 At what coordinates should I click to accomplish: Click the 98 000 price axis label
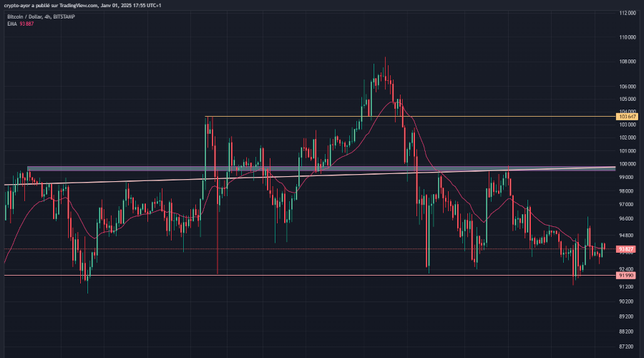(x=627, y=191)
